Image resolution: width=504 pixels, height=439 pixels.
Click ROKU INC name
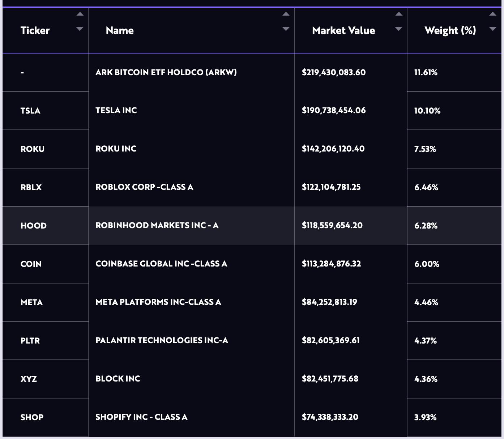click(116, 149)
